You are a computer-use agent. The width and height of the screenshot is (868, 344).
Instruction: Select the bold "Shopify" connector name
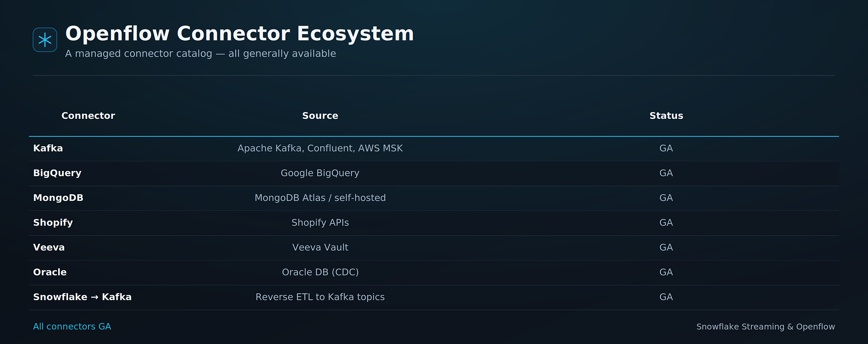coord(53,223)
